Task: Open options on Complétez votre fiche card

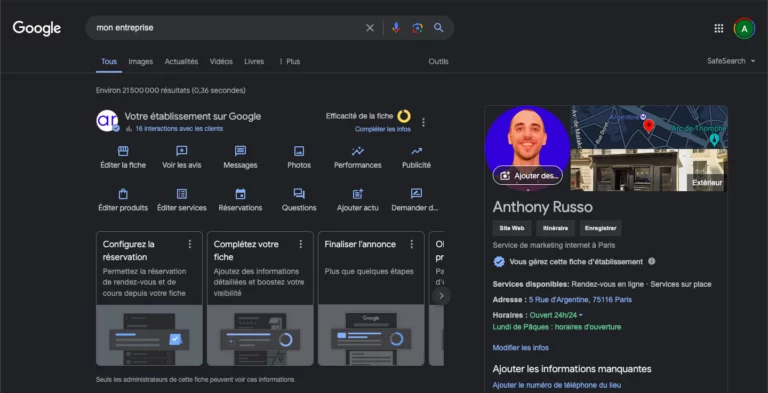Action: [300, 244]
